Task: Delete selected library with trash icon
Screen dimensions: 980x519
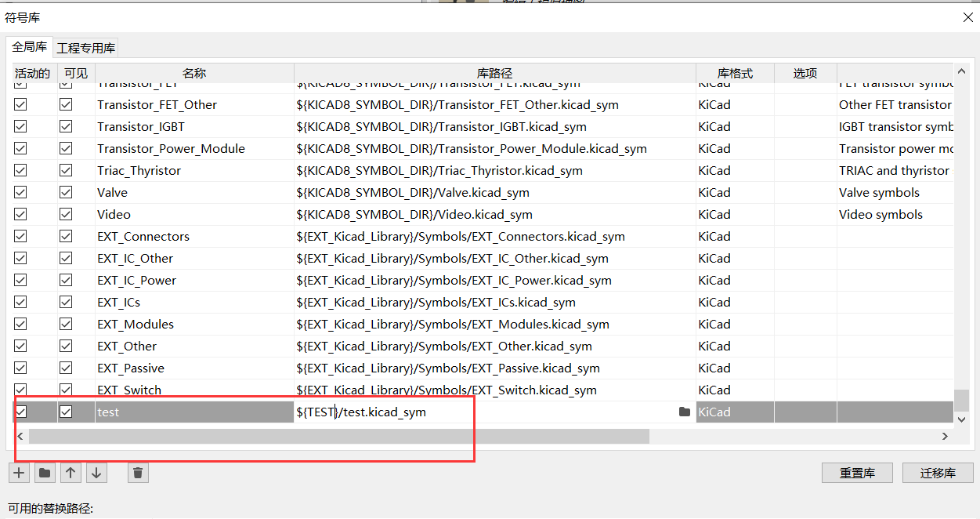Action: point(138,473)
